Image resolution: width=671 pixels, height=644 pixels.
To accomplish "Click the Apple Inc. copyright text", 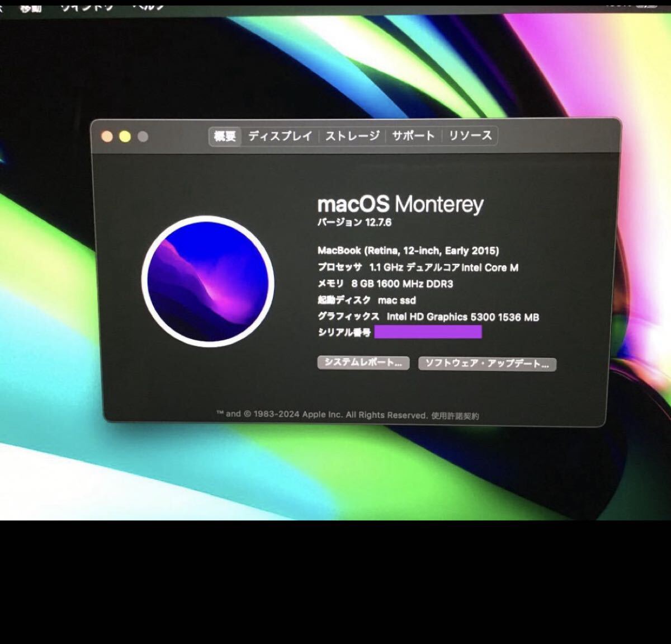I will tap(322, 415).
